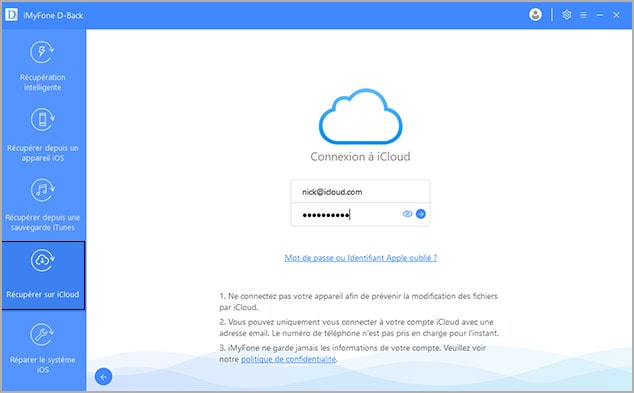The image size is (634, 393).
Task: Toggle password visibility eye icon
Action: [x=407, y=214]
